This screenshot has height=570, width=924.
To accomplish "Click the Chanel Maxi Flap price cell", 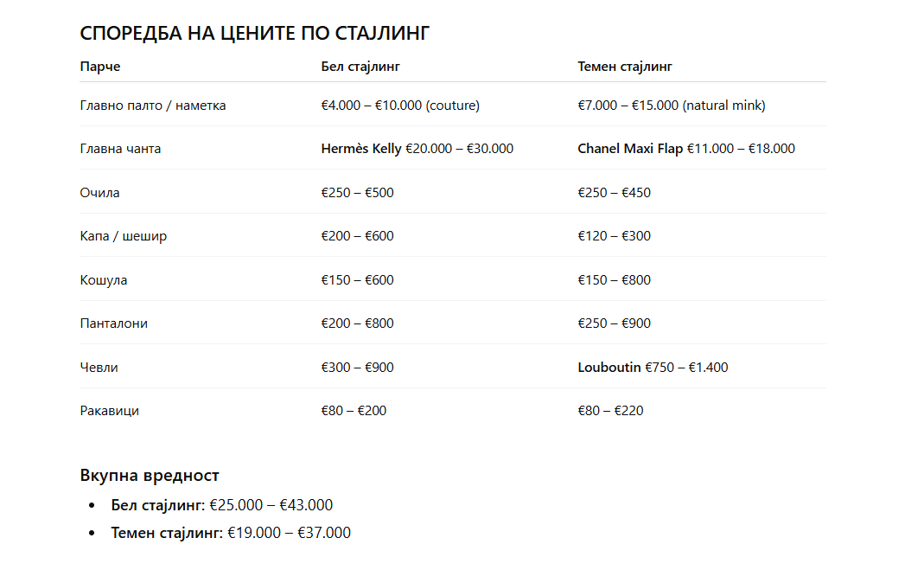I will pyautogui.click(x=686, y=149).
